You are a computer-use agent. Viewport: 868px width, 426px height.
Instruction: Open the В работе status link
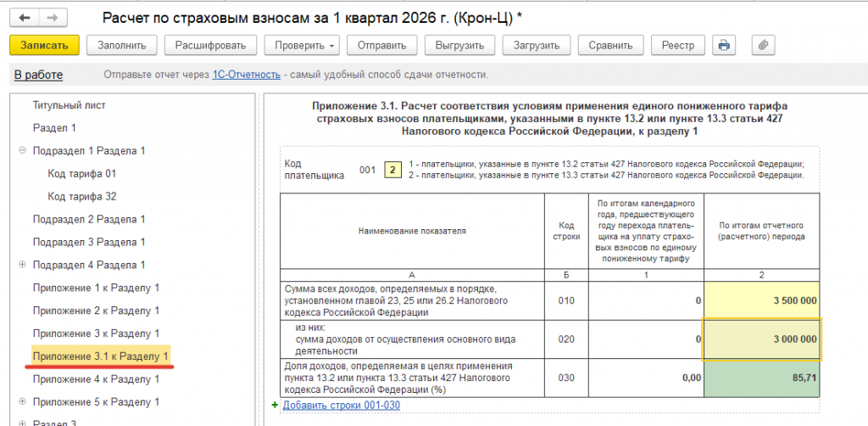pos(38,75)
